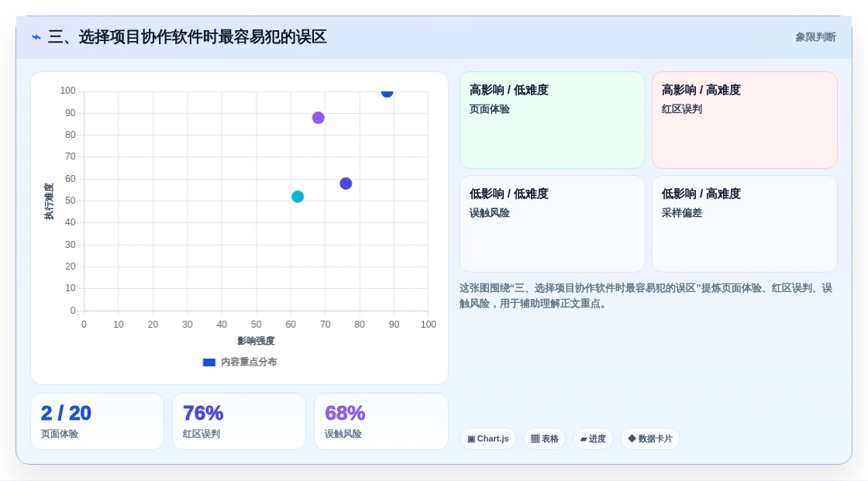Click the 象限判断 label in the header
Viewport: 868px width, 481px height.
815,37
